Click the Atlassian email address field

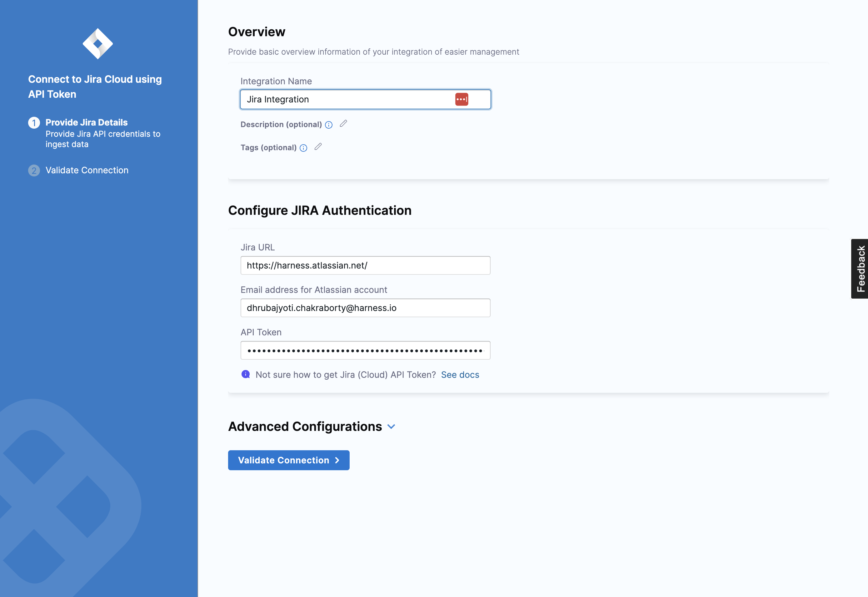tap(365, 308)
